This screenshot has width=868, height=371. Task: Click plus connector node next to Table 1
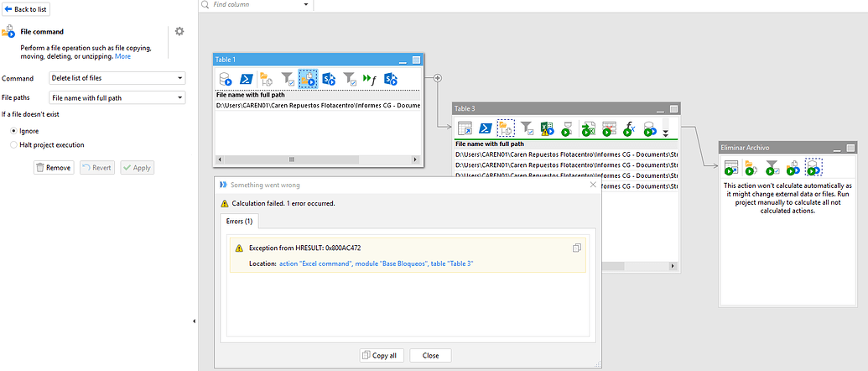(x=437, y=78)
